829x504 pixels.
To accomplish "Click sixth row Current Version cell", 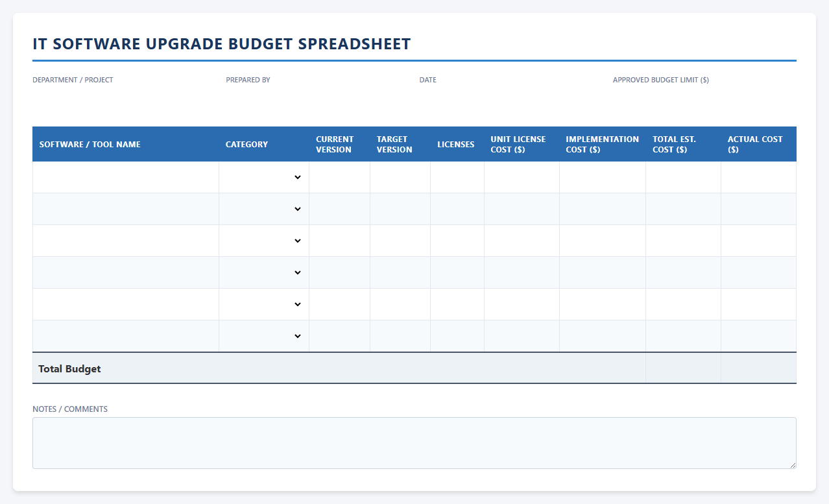I will [x=339, y=336].
